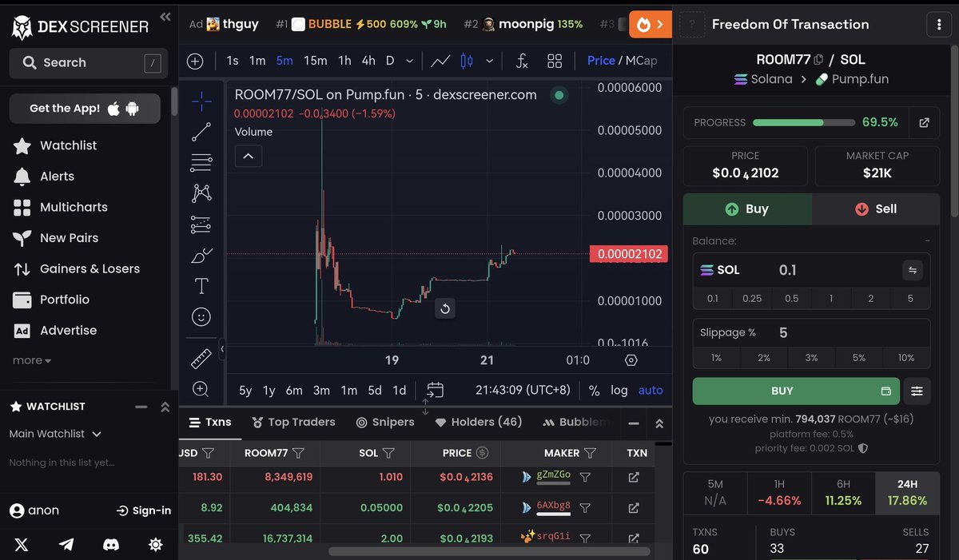This screenshot has height=560, width=959.
Task: Open Portfolio wallet page
Action: point(51,300)
